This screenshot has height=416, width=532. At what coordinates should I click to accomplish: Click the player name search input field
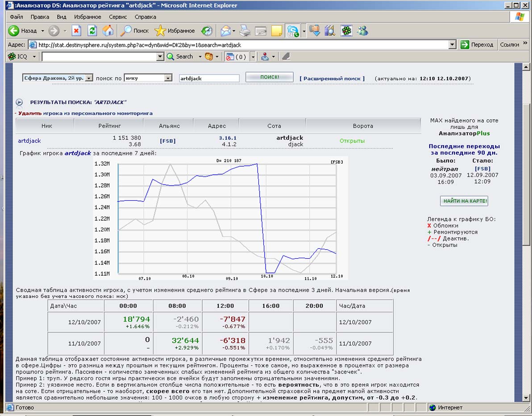tap(209, 79)
